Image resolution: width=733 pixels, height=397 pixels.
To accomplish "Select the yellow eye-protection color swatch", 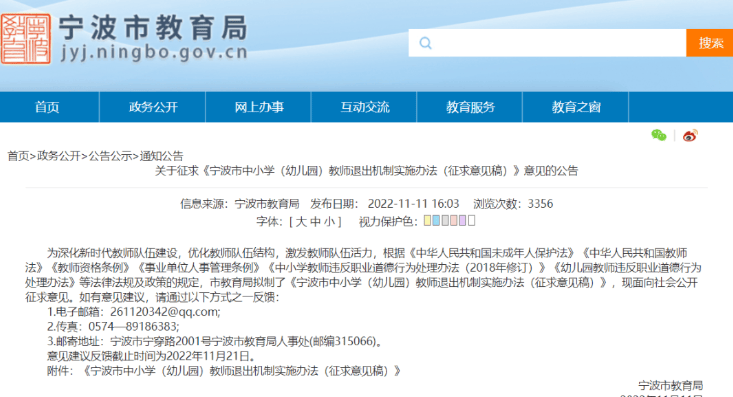I will pos(427,221).
